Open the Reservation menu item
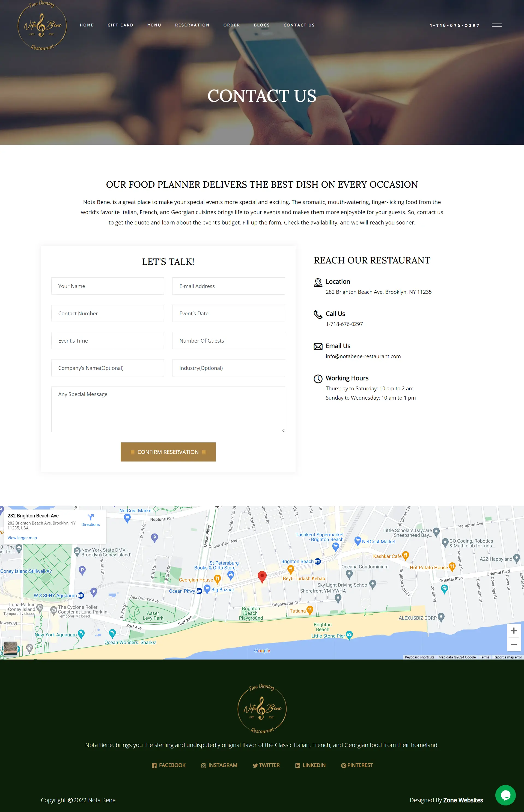Viewport: 524px width, 812px height. [192, 25]
